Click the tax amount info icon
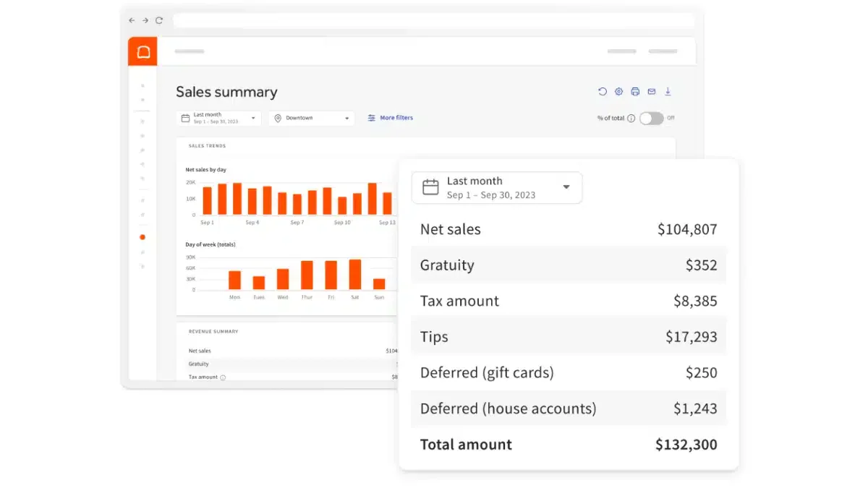The height and width of the screenshot is (488, 868). pos(223,377)
